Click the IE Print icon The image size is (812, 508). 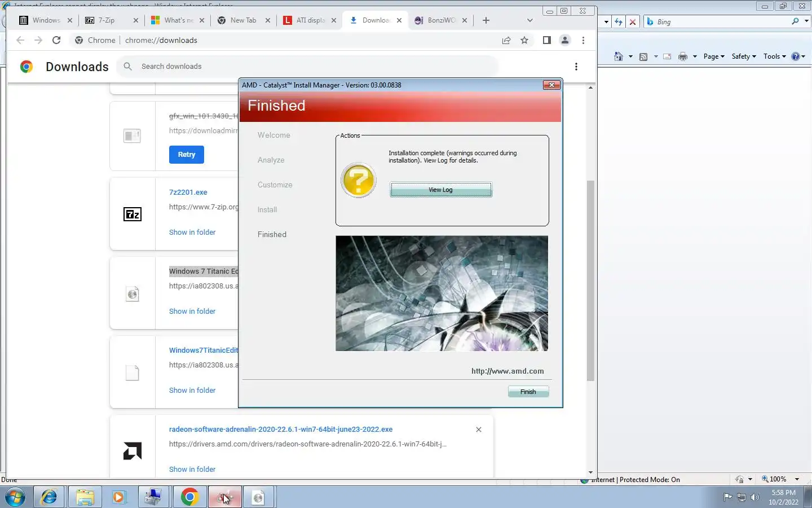(683, 56)
